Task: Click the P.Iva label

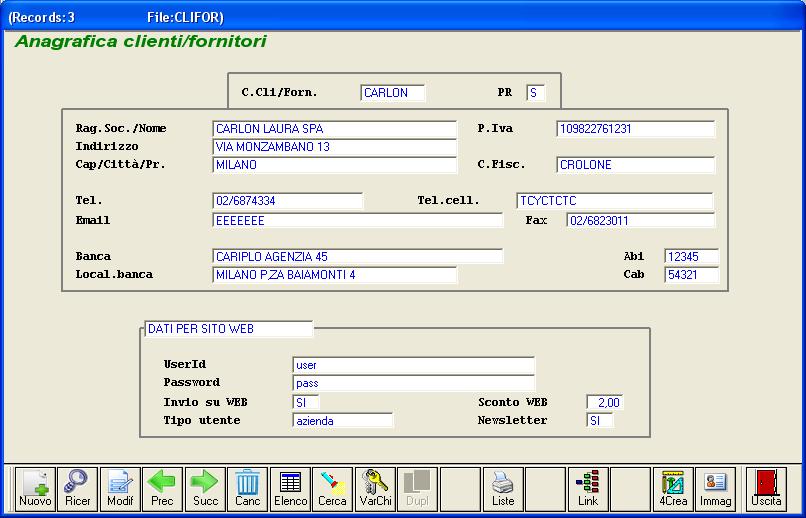Action: 495,128
